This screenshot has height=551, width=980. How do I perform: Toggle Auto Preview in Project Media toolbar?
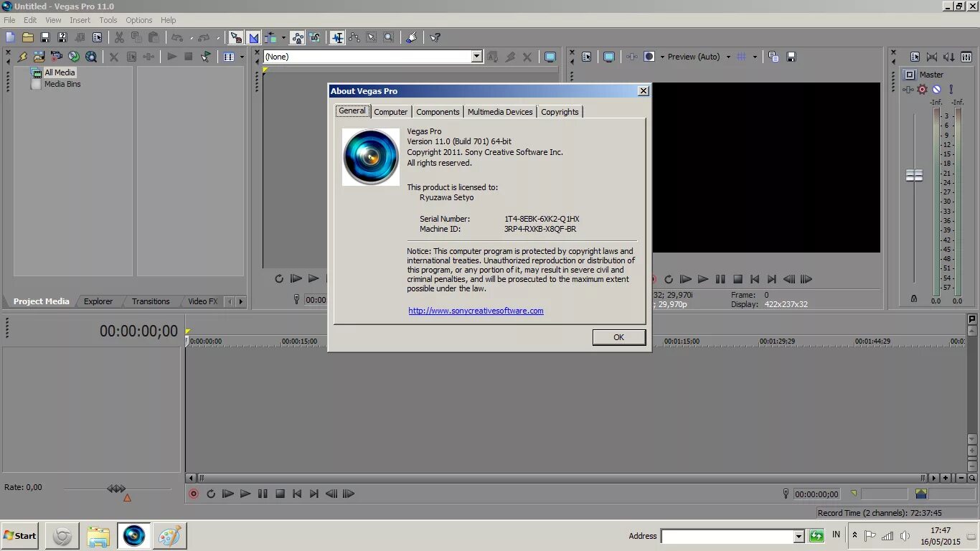pos(206,57)
